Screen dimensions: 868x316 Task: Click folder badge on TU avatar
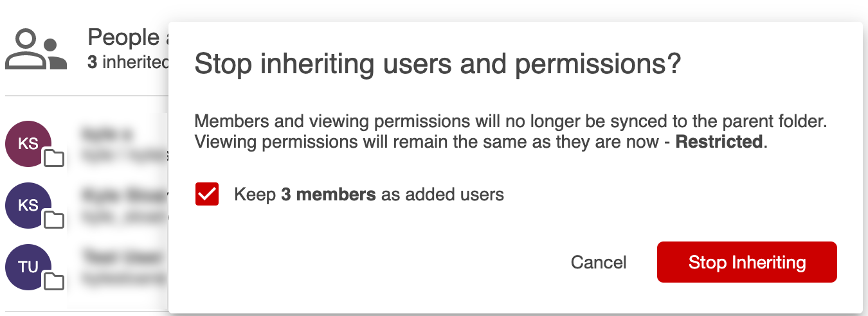tap(54, 281)
